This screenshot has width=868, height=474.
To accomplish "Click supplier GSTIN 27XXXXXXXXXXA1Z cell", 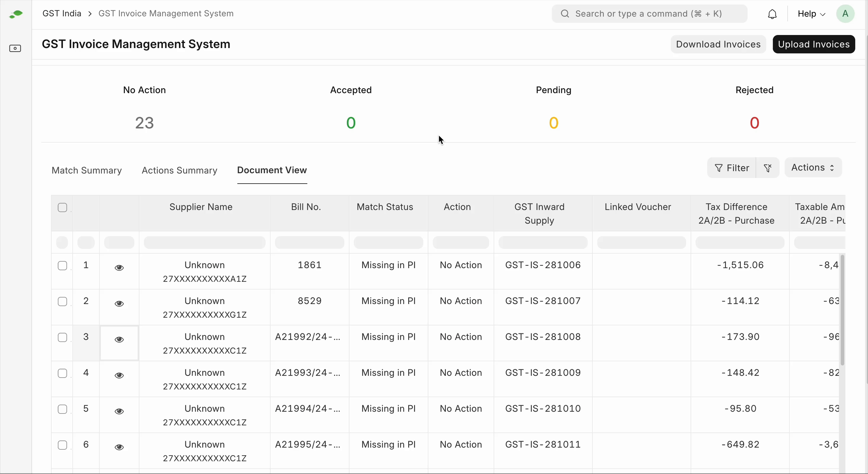I will coord(204,279).
